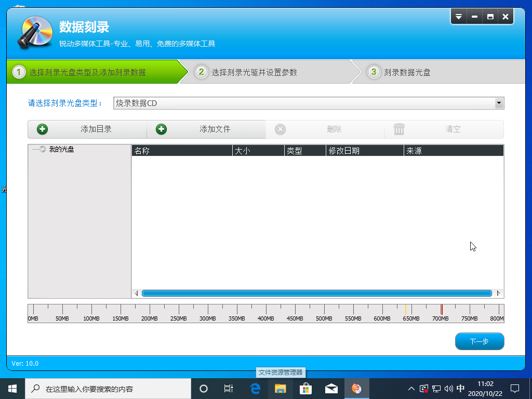Click the Windows search box

click(109, 388)
